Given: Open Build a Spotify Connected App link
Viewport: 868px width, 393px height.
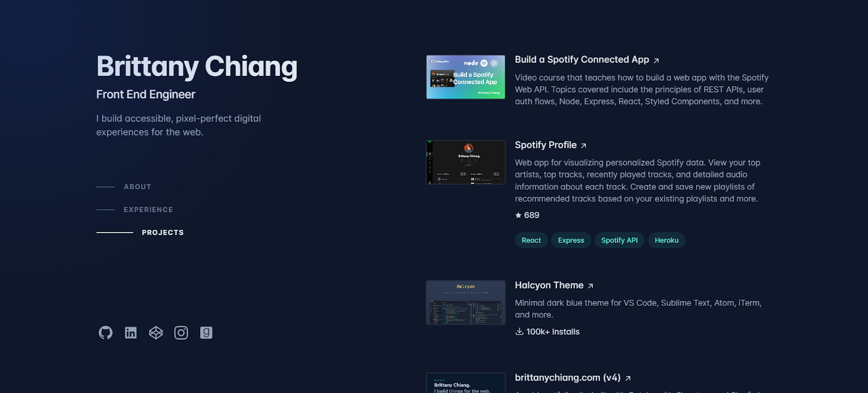Looking at the screenshot, I should point(582,60).
